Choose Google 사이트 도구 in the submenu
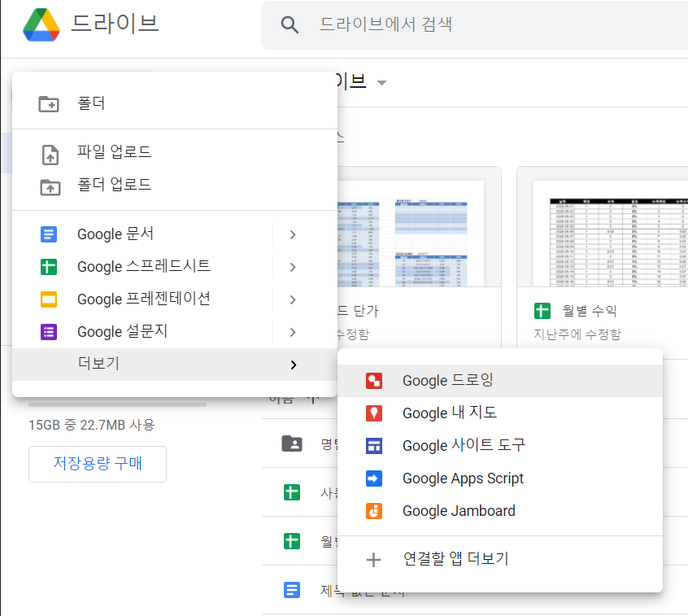Image resolution: width=688 pixels, height=616 pixels. (500, 446)
